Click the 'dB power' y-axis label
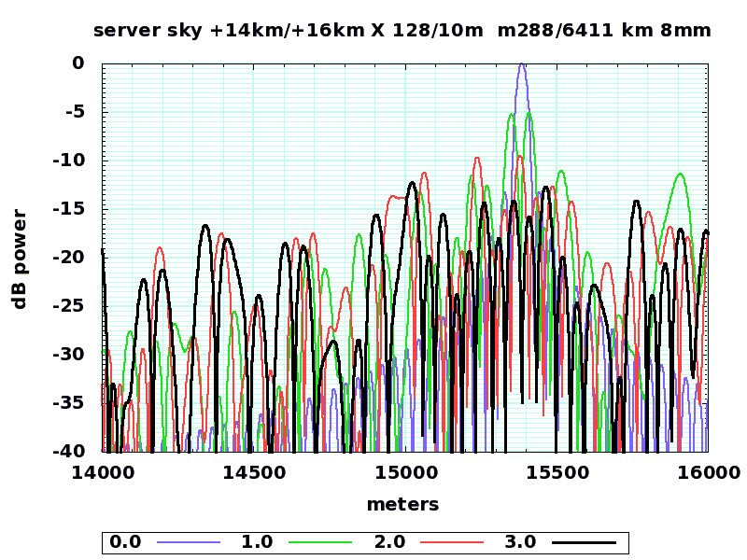This screenshot has height=560, width=747. (20, 259)
